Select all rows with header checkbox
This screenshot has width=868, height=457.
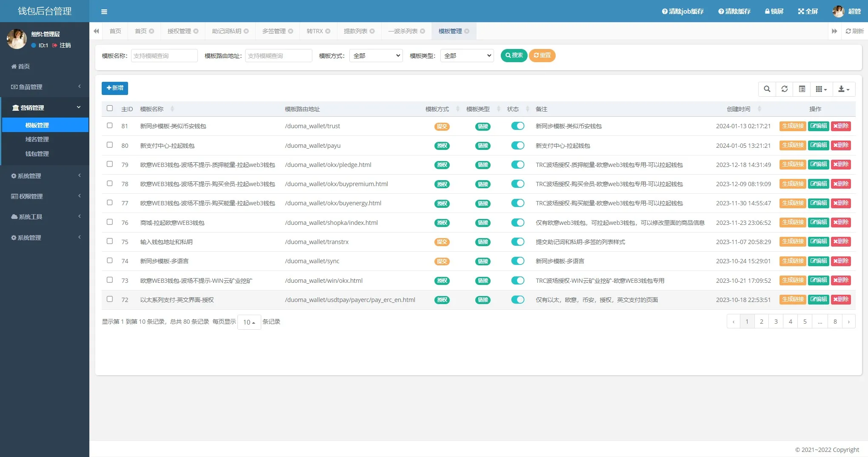pos(110,108)
